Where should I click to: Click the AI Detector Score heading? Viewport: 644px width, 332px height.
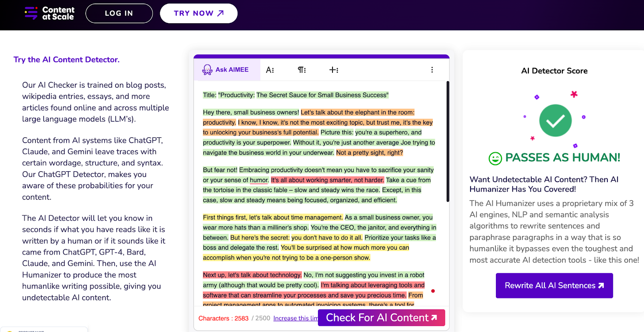tap(554, 71)
